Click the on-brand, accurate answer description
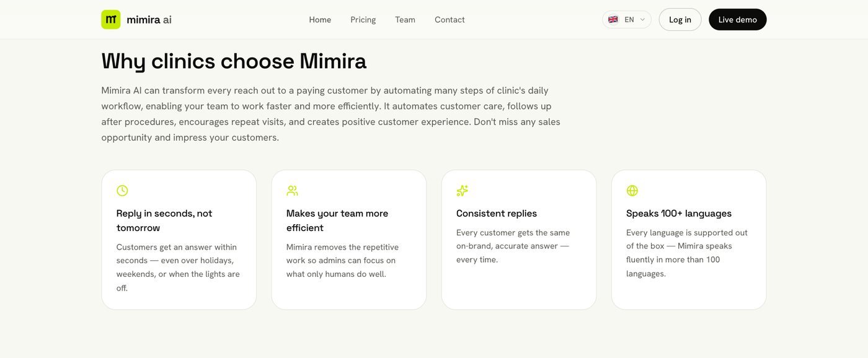868x358 pixels. (x=513, y=246)
